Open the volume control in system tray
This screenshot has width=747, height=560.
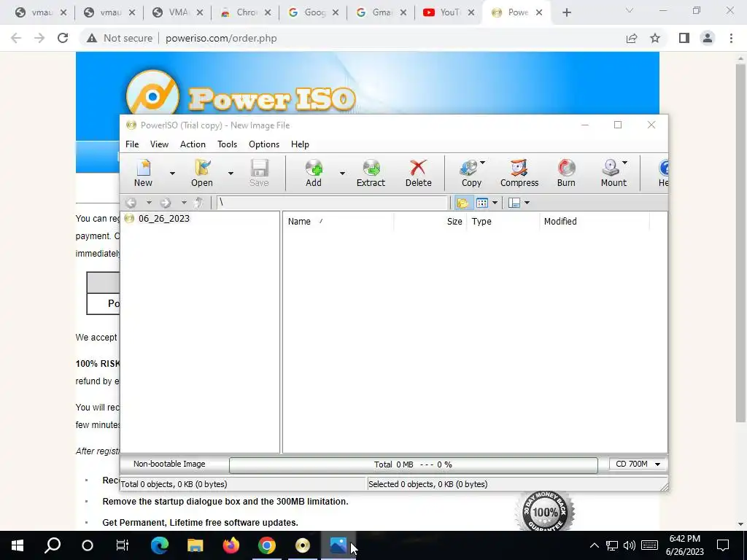click(x=630, y=545)
